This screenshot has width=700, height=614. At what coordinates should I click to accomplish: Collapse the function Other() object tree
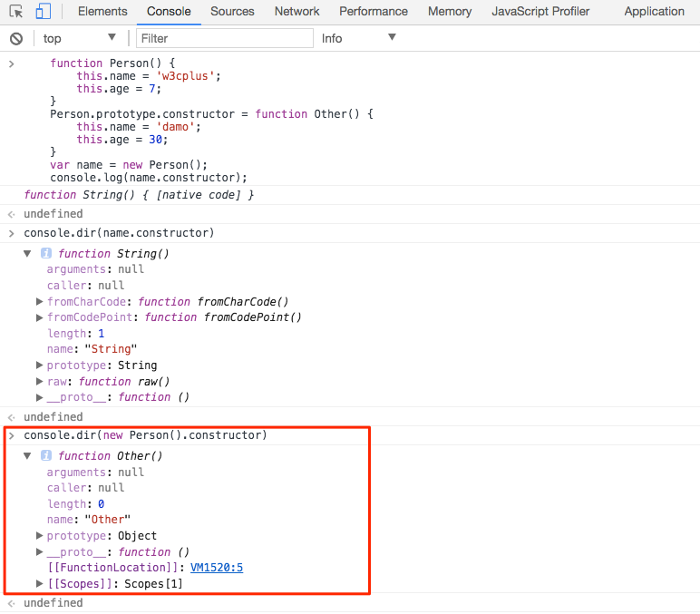pyautogui.click(x=27, y=456)
